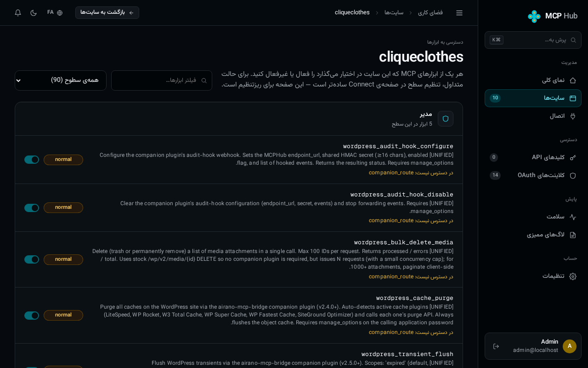Click wordpress_cache_purge tool name
588x368 pixels.
[415, 298]
